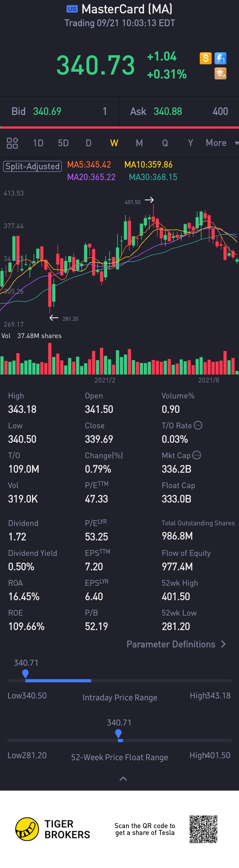
Task: Tap the Mkt Cap value 336.2B
Action: tap(177, 469)
